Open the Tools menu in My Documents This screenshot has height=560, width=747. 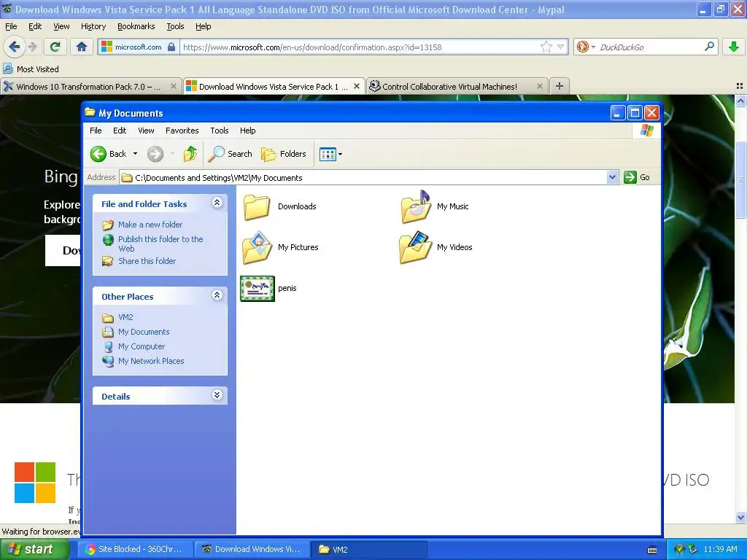tap(219, 131)
